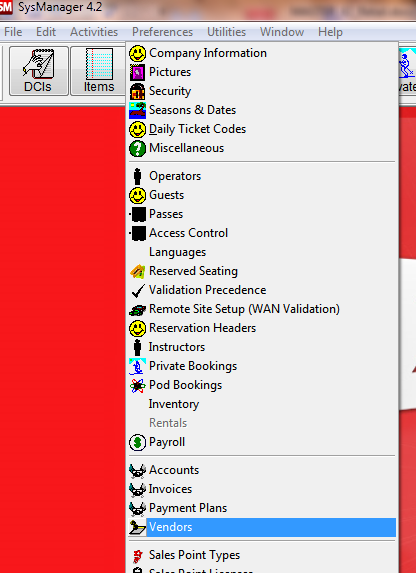Viewport: 416px width, 573px height.
Task: Click the person icon beside Instructors
Action: [x=137, y=348]
